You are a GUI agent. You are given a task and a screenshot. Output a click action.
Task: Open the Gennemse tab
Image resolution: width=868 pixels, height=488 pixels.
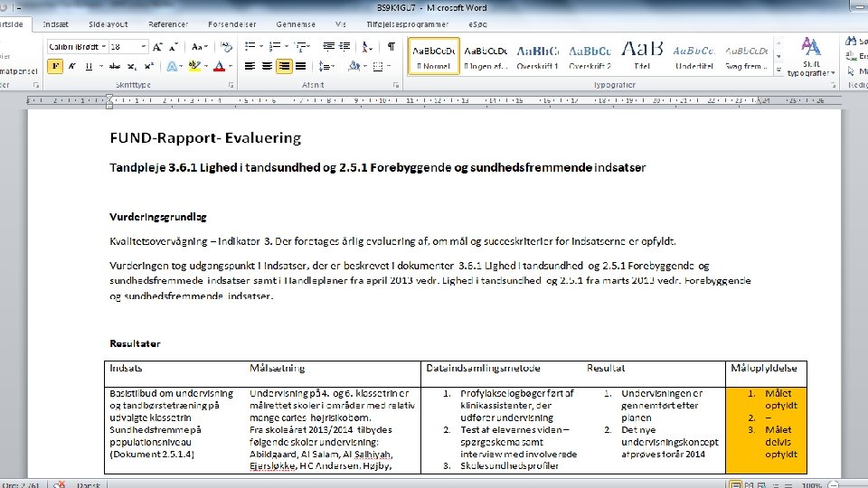296,24
